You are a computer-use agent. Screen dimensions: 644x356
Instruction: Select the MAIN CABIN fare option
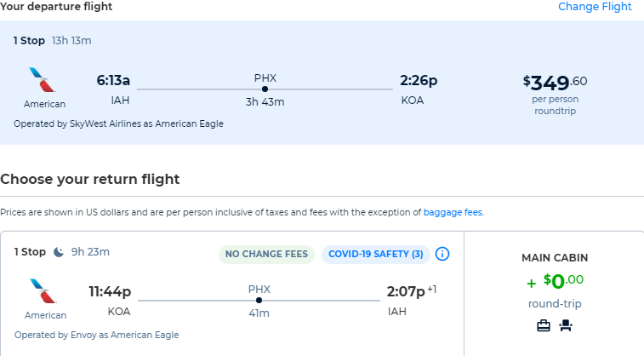click(x=554, y=257)
